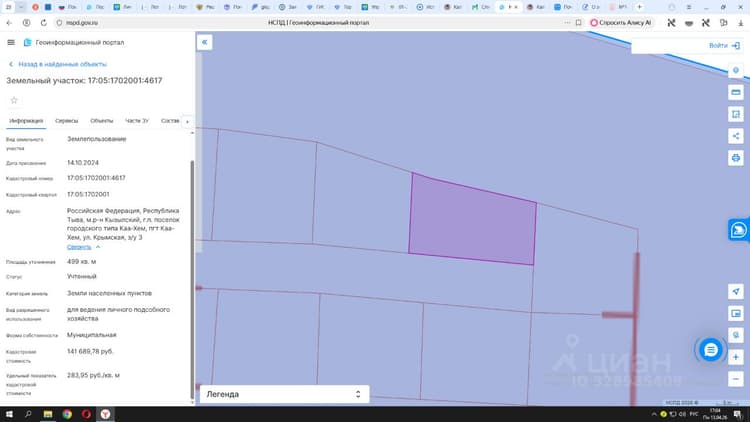Click the heading Земельный участок: 17:05:1702001:4617
Image resolution: width=750 pixels, height=422 pixels.
84,81
